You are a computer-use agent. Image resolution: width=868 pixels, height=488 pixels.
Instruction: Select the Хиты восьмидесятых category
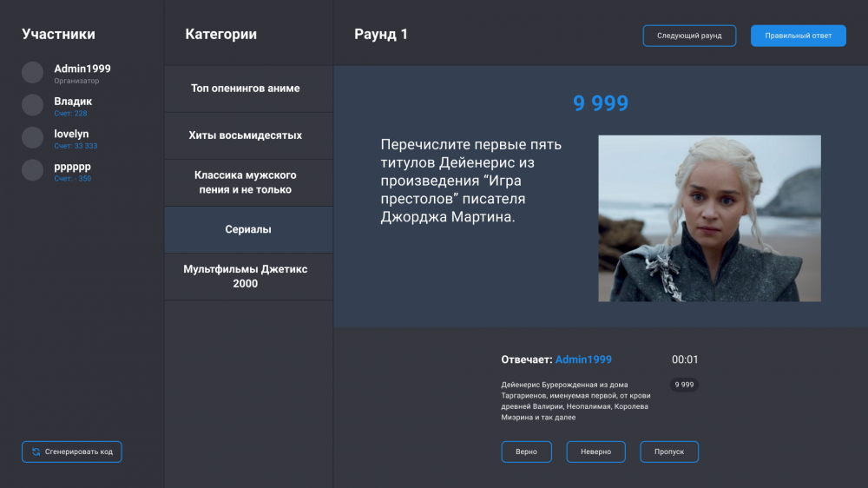[x=248, y=135]
